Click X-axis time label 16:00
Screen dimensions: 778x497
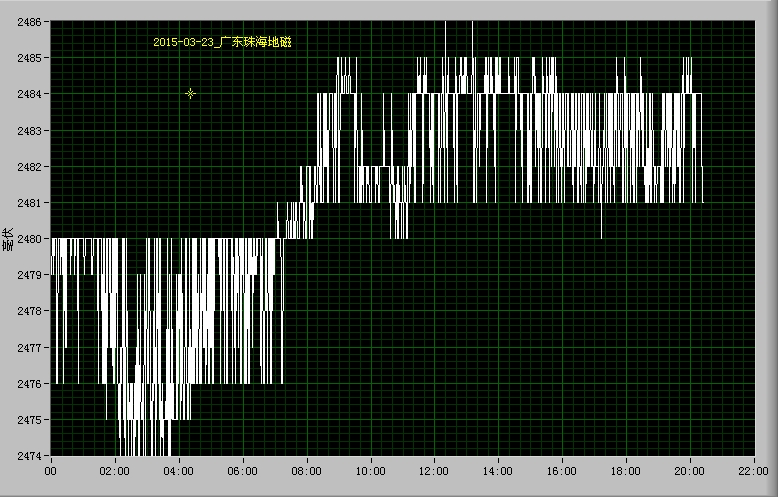pos(562,471)
